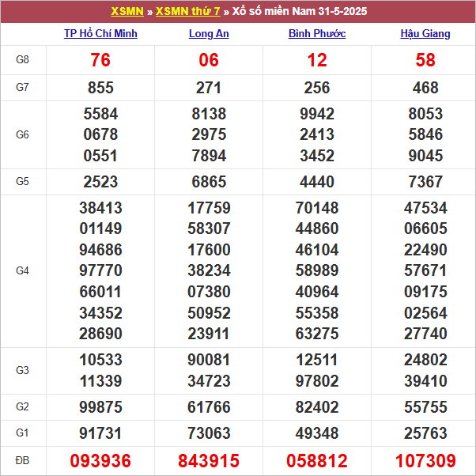Click G6 number 5584
The height and width of the screenshot is (476, 476).
100,114
